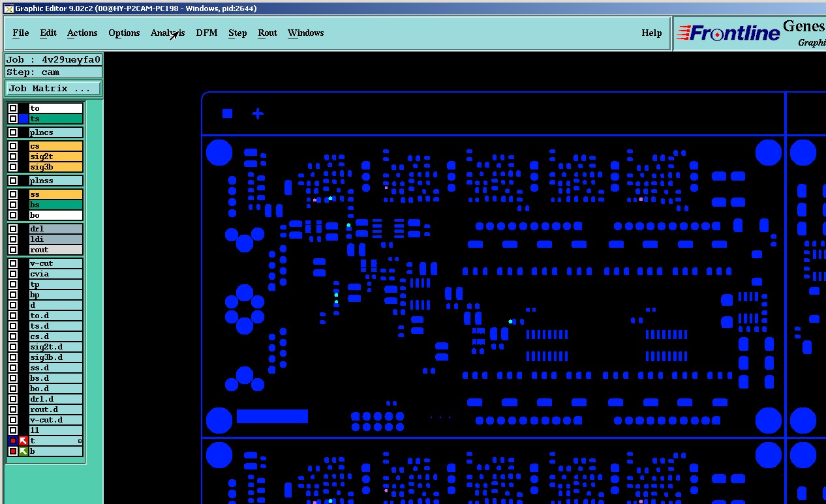Select the layer name v-cut.d
This screenshot has width=826, height=504.
56,420
